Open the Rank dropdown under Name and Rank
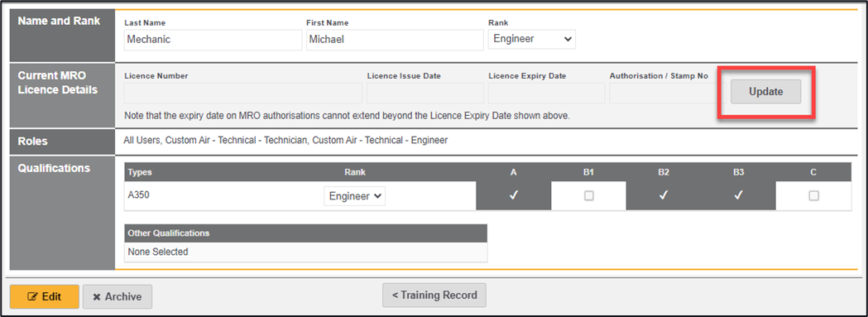Screen dimensions: 868x317 point(532,40)
